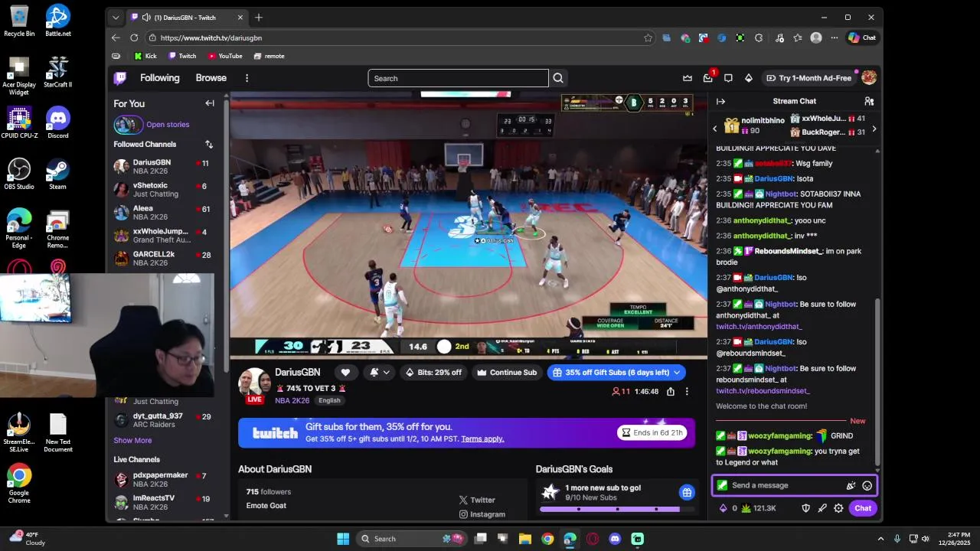Click Bits diamond balance in chat footer

(728, 508)
